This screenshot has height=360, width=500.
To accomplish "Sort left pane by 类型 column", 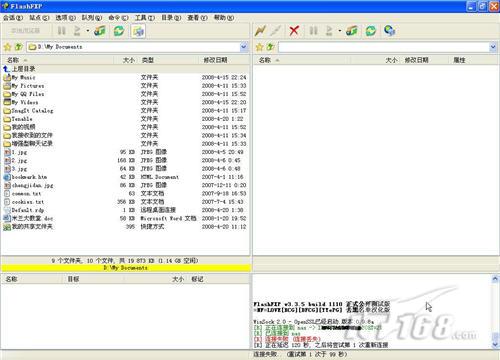I will click(x=168, y=60).
